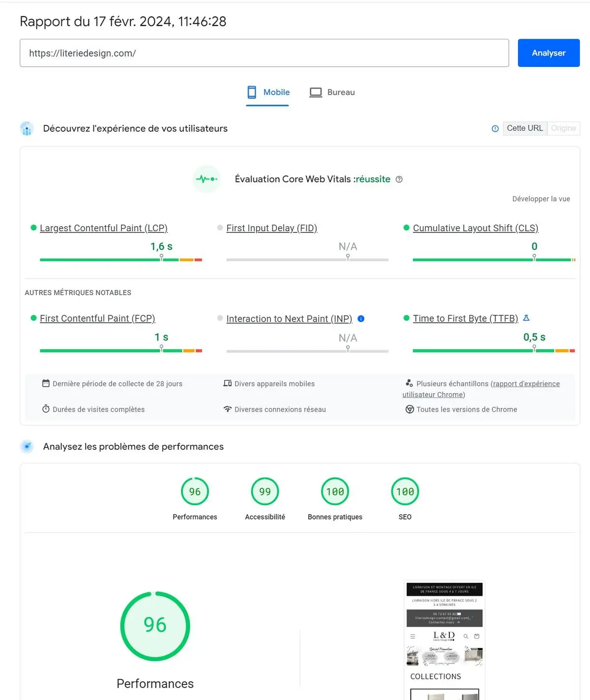Click the performance analysis section icon
590x700 pixels.
click(27, 447)
